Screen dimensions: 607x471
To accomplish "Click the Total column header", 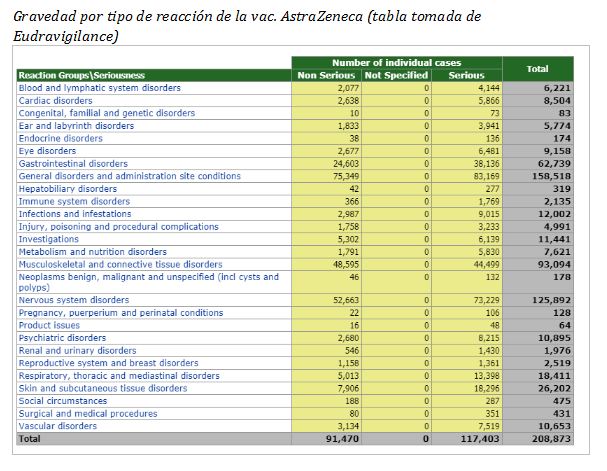I will point(538,69).
